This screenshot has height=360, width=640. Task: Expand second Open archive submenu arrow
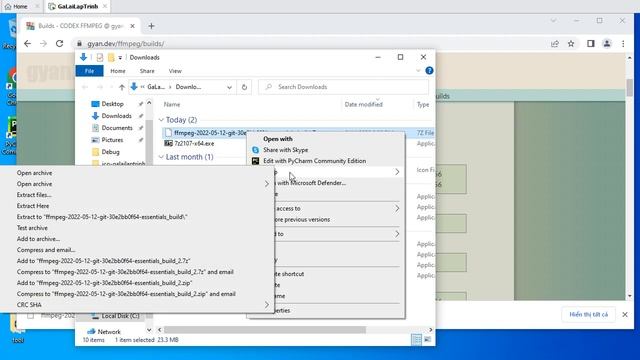pos(267,184)
